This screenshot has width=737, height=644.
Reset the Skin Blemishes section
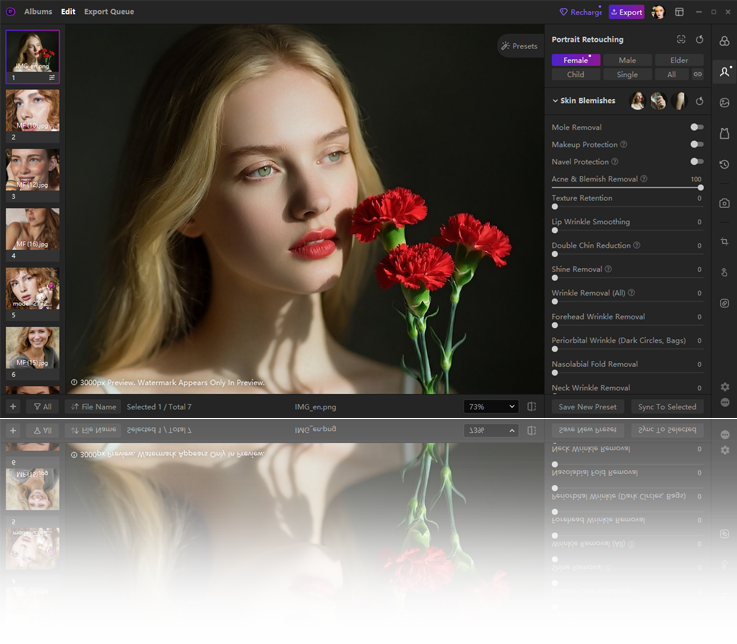pyautogui.click(x=699, y=101)
